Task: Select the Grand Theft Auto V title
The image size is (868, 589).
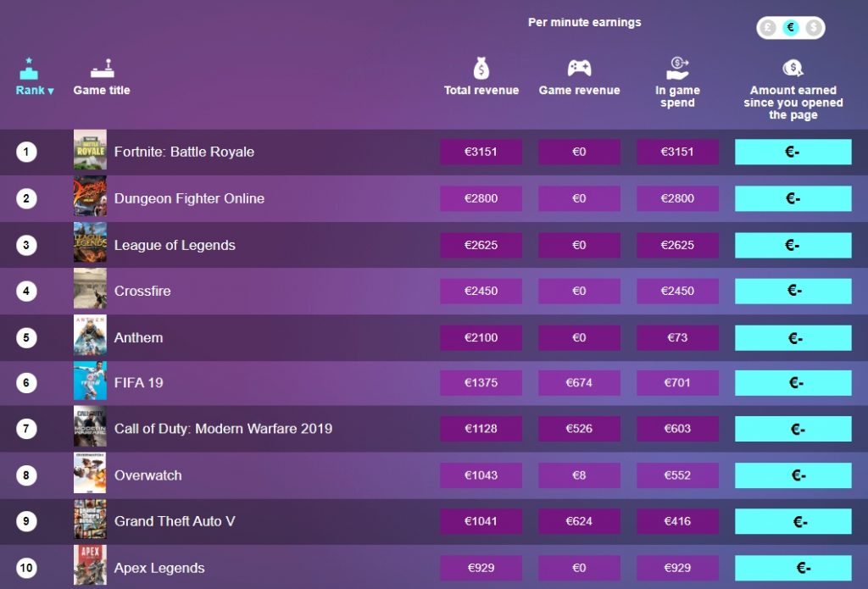Action: tap(175, 521)
